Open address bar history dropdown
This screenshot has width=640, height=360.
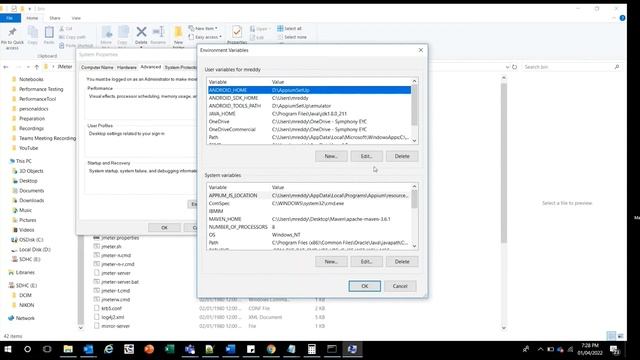click(507, 67)
